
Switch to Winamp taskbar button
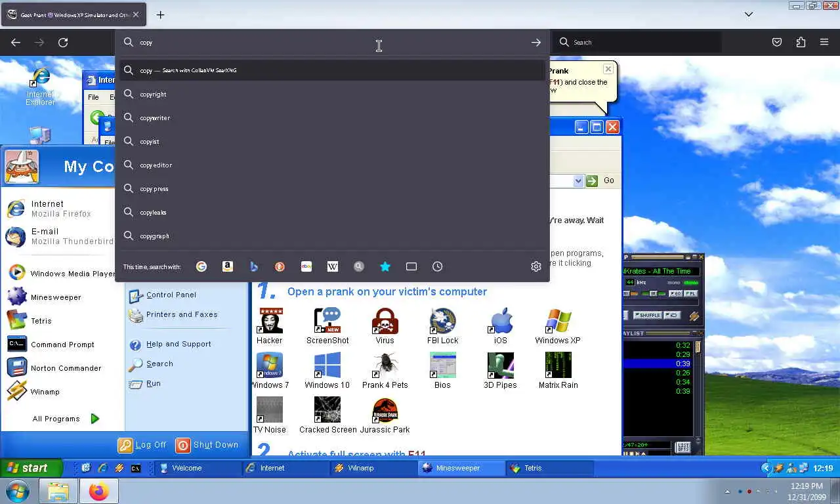click(373, 468)
